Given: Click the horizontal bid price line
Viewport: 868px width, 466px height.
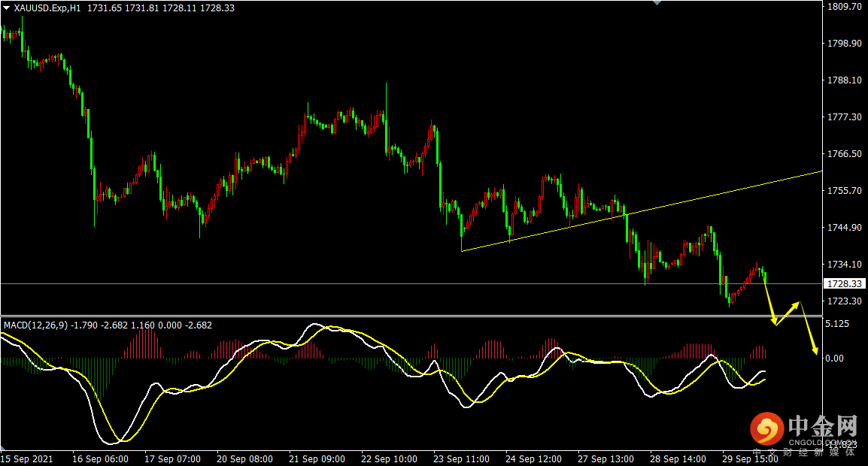Looking at the screenshot, I should click(x=411, y=284).
